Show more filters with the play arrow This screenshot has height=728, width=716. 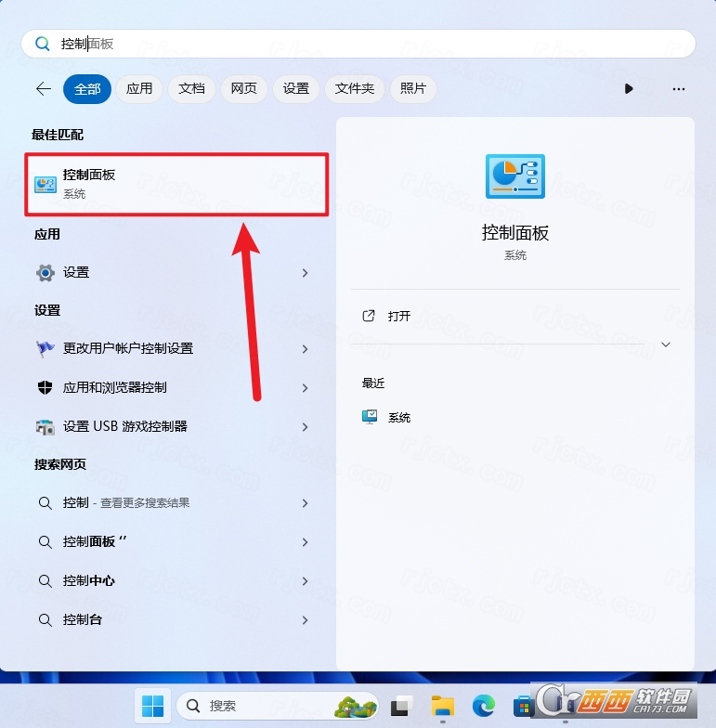629,89
